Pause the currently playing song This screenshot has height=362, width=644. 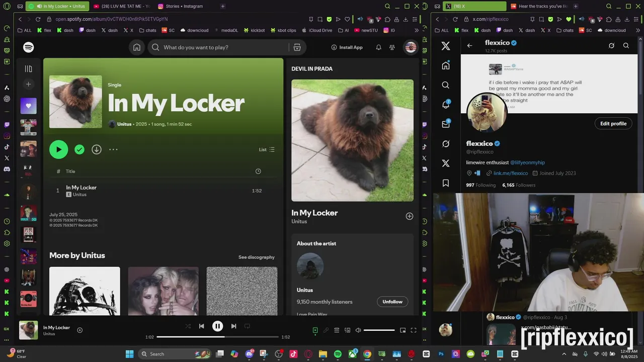[217, 326]
